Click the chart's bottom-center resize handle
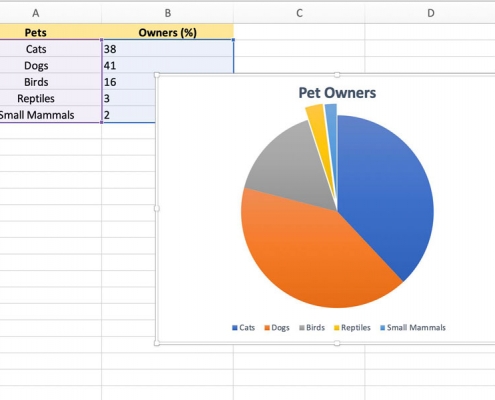 337,343
